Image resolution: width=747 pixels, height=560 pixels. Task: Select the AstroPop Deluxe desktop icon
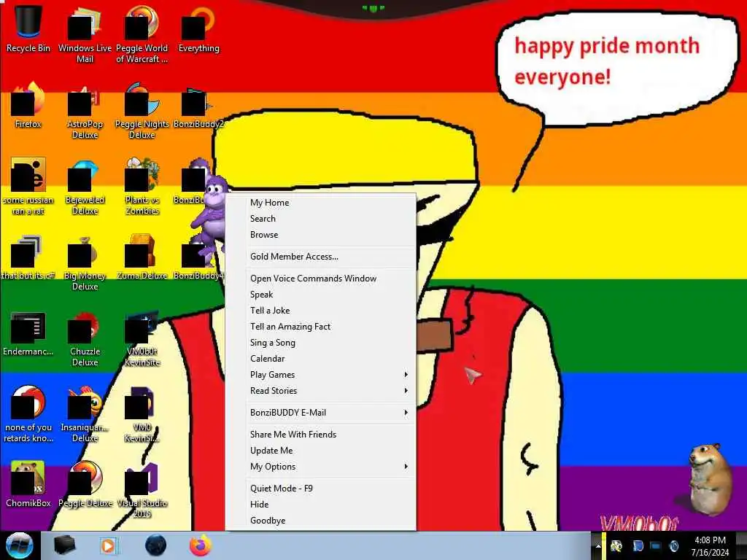[x=85, y=111]
